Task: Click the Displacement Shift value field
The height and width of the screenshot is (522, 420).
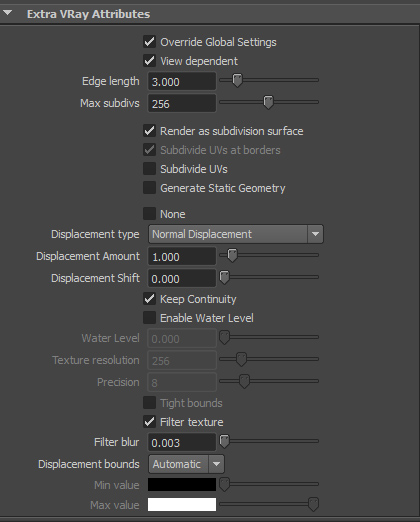Action: 182,278
